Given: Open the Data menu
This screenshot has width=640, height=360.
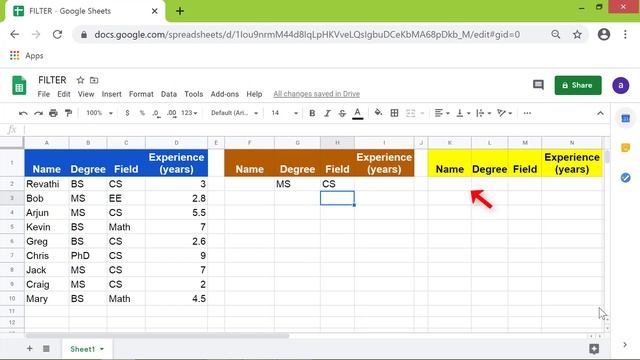Looking at the screenshot, I should 169,94.
